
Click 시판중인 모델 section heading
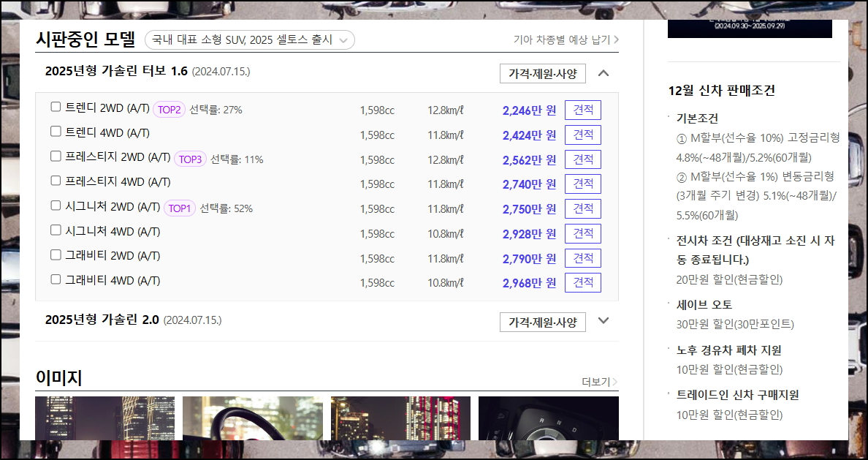pyautogui.click(x=85, y=39)
